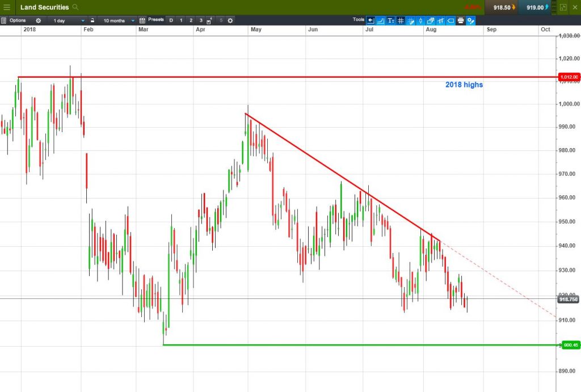581x392 pixels.
Task: Click the 900.45 green price label
Action: (571, 345)
